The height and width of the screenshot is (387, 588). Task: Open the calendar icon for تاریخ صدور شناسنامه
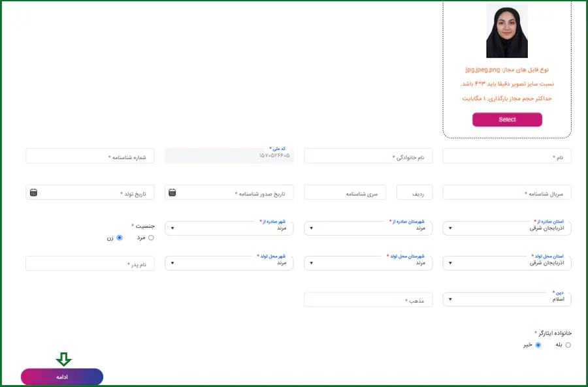(x=172, y=193)
